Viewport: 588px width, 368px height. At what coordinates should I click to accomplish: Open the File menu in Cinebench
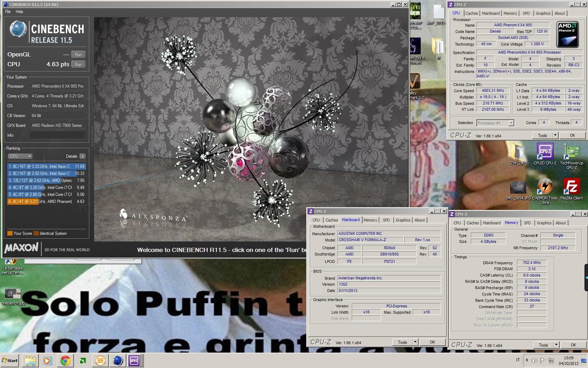coord(8,12)
